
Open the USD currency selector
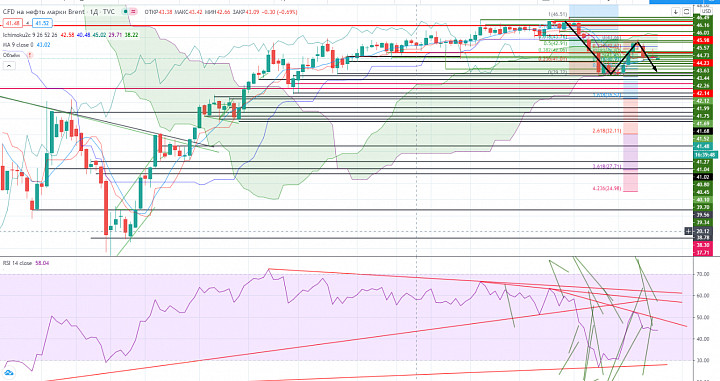tap(706, 11)
